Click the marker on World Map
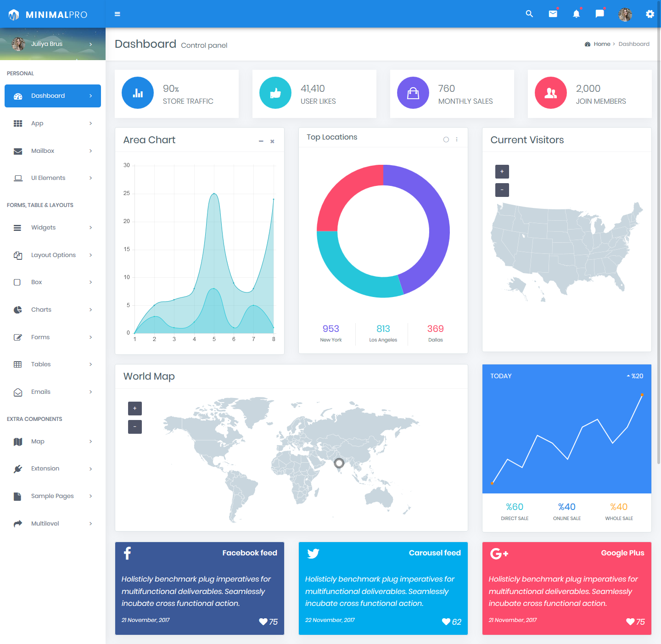 coord(339,463)
